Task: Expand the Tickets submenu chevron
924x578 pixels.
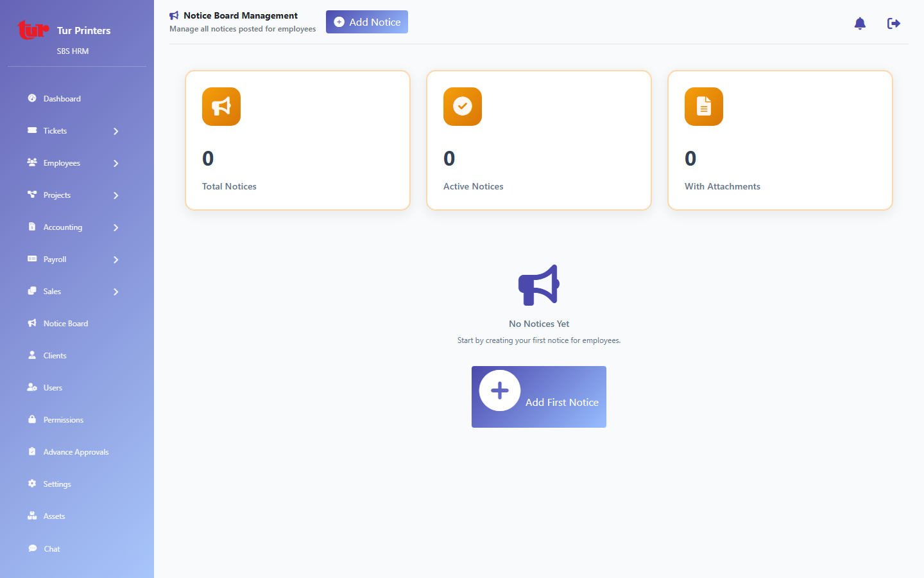Action: click(x=116, y=131)
